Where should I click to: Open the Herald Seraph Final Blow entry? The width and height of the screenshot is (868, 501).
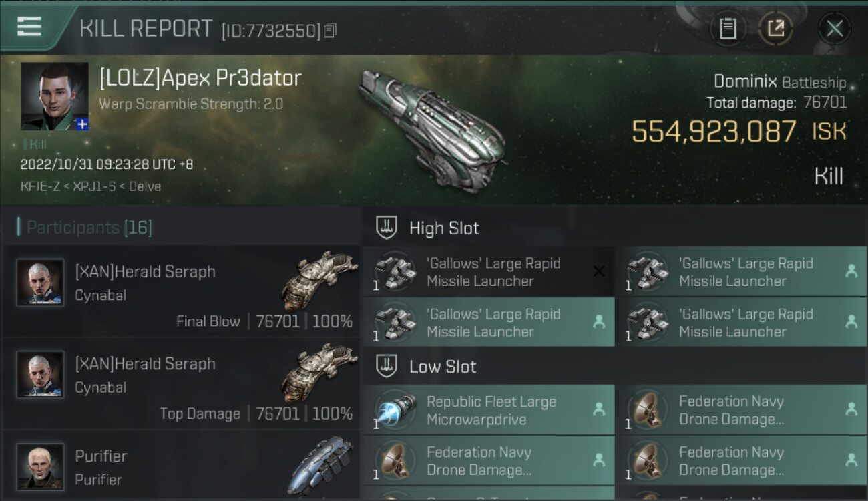[x=182, y=292]
